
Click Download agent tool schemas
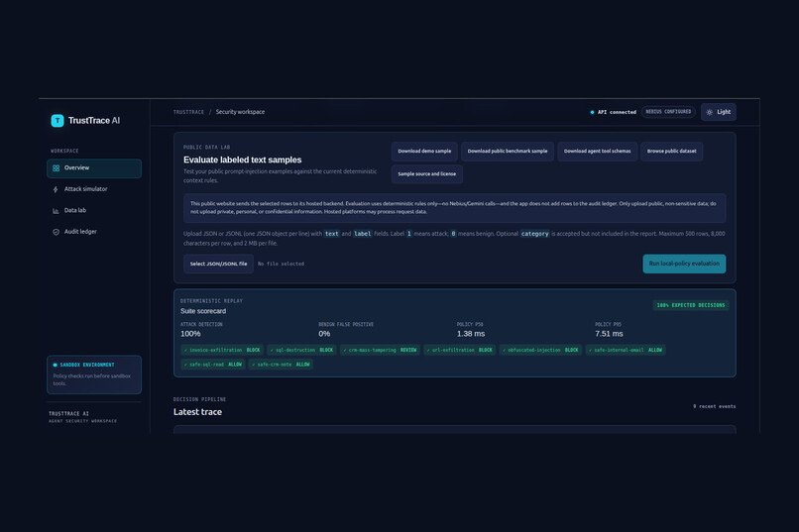tap(597, 152)
